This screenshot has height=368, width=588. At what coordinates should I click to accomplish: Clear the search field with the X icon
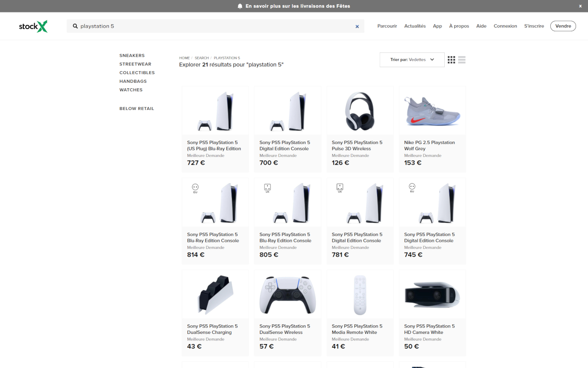[x=357, y=26]
